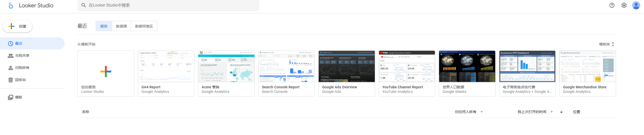Click the 从模板开始 heading text
The image size is (644, 135).
(86, 44)
